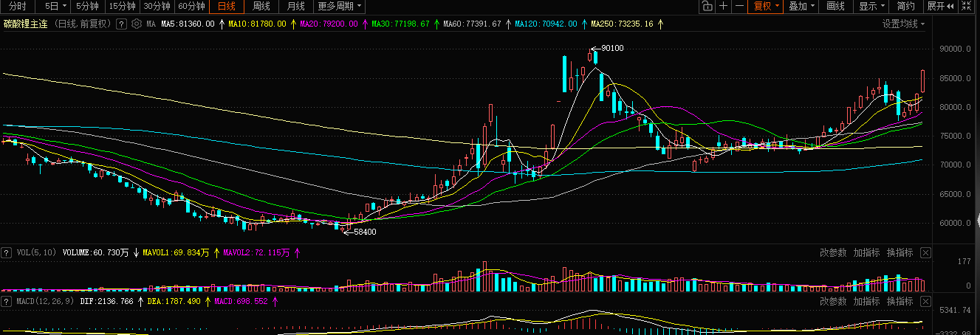
Task: Switch to the 周线 weekly tab
Action: point(261,7)
